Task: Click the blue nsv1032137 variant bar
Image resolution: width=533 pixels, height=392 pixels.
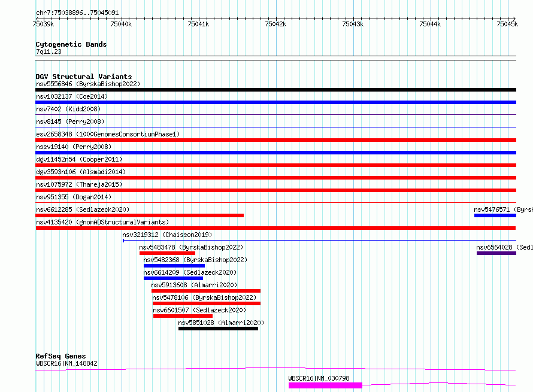Action: pos(275,102)
